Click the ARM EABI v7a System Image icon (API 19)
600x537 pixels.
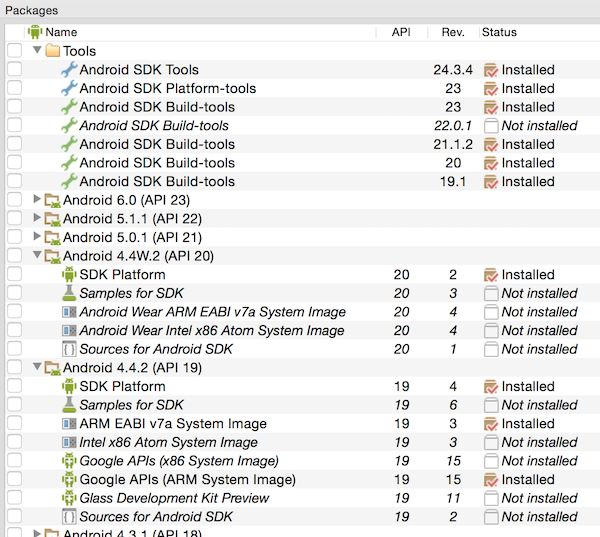coord(69,424)
